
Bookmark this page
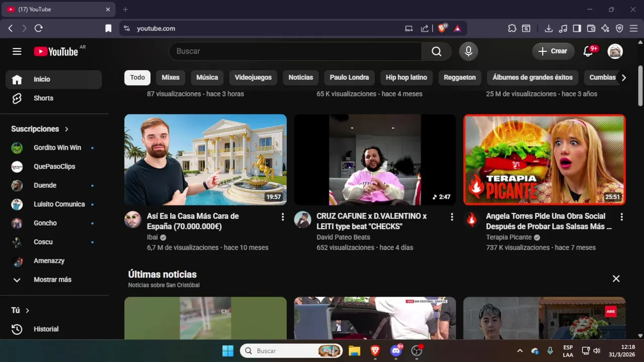pyautogui.click(x=108, y=29)
